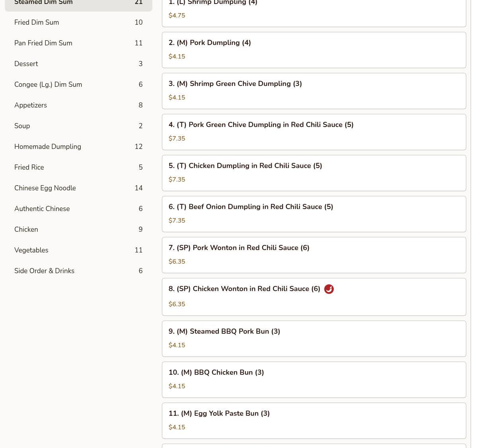Open the Dessert category
This screenshot has width=479, height=448.
[78, 64]
